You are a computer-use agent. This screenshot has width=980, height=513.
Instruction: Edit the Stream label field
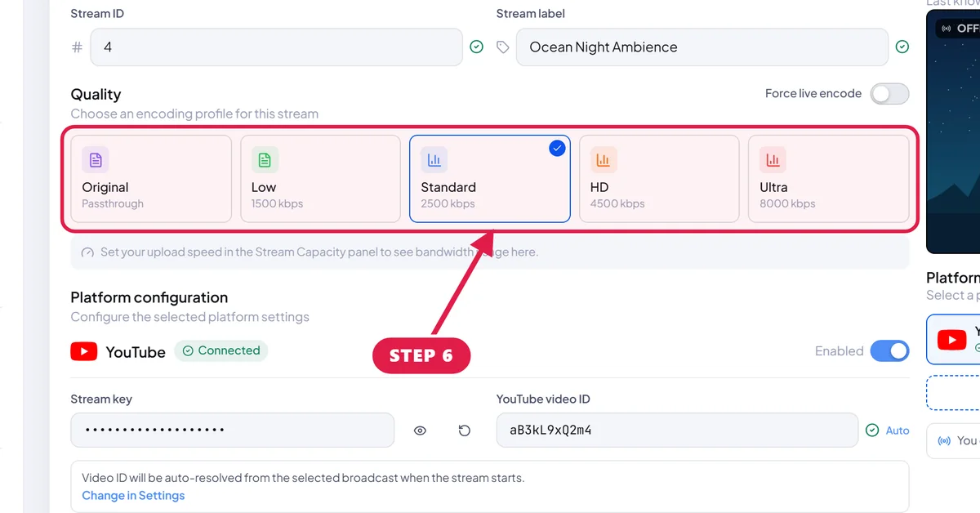point(702,47)
